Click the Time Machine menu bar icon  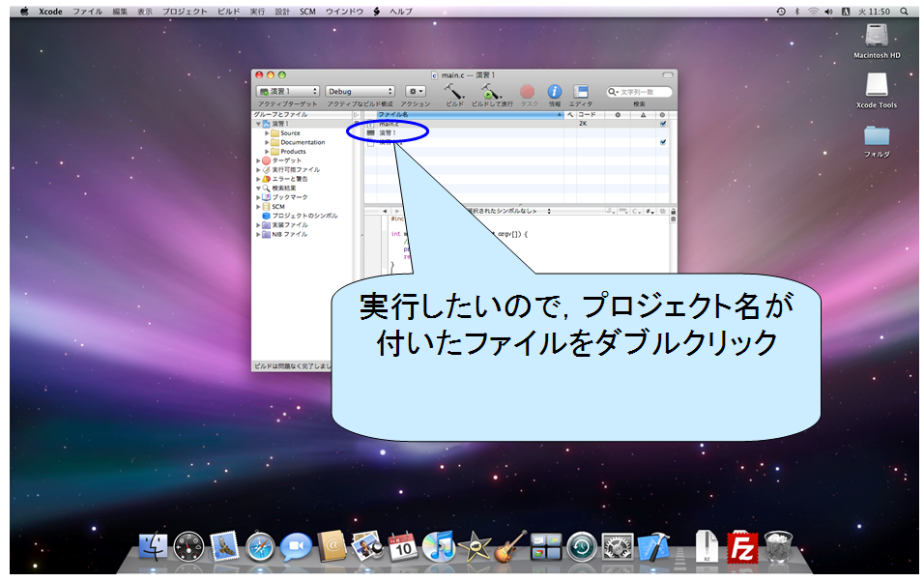781,12
